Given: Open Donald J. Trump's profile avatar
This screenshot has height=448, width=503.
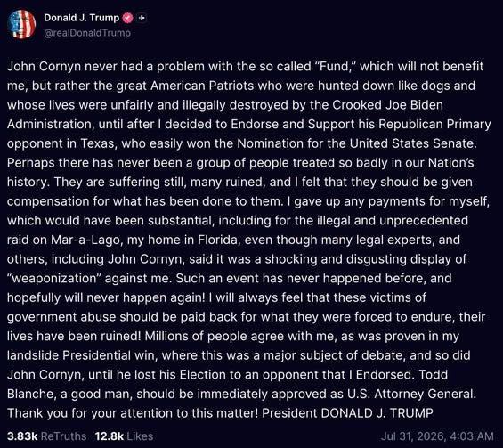Looking at the screenshot, I should (21, 24).
